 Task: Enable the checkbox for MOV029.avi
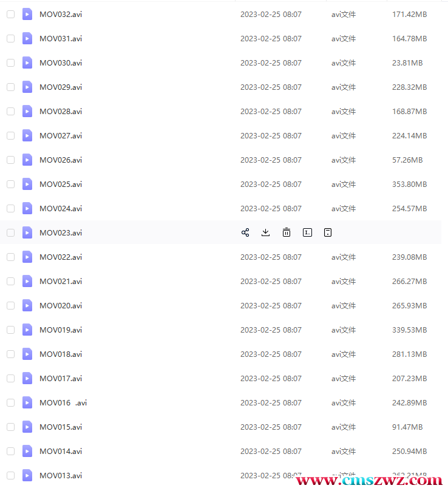coord(10,87)
